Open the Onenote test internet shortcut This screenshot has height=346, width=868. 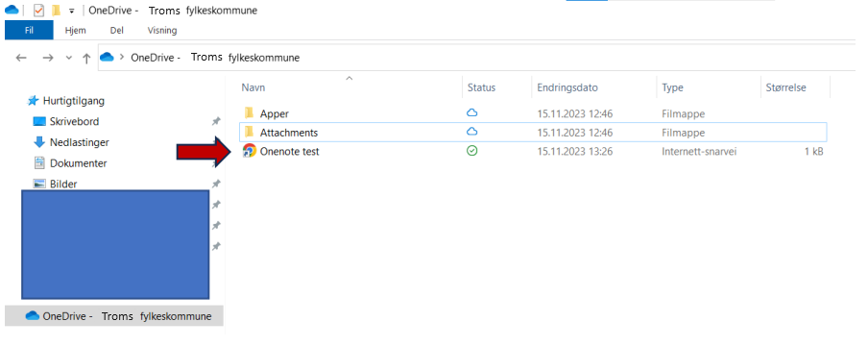(290, 151)
